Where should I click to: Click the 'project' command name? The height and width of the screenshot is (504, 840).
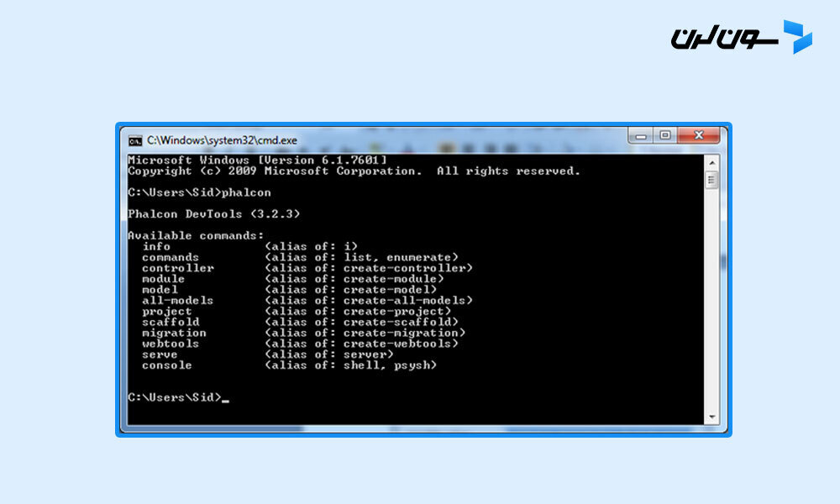166,311
